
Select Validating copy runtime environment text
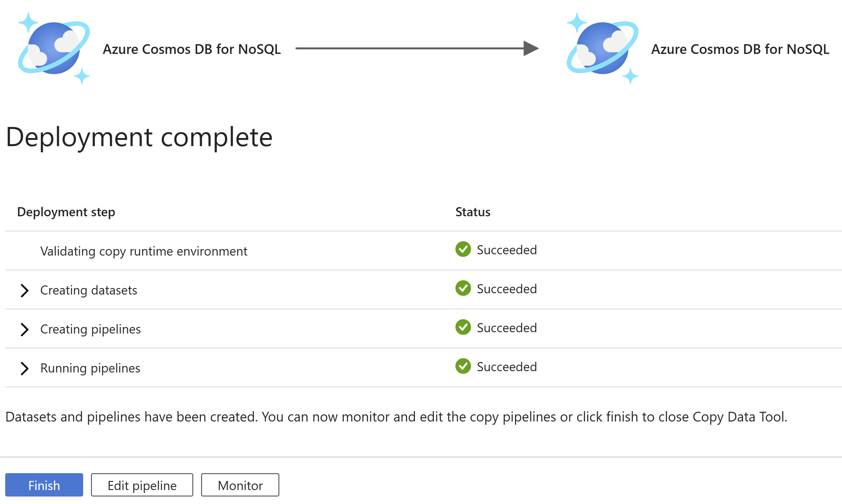coord(144,251)
